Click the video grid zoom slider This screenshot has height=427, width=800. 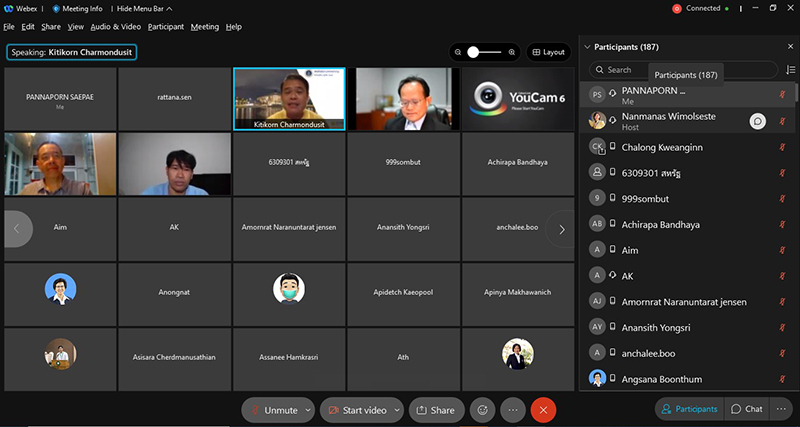[x=485, y=52]
